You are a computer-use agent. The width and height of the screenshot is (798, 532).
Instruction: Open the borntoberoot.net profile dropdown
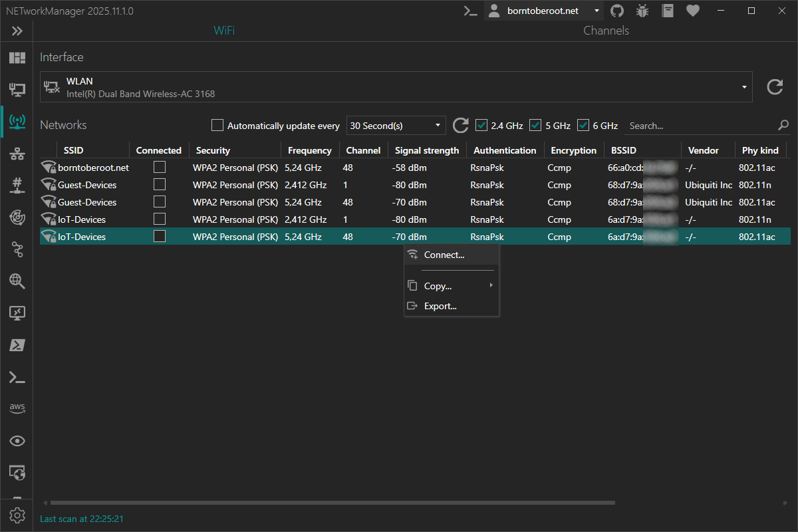click(544, 11)
